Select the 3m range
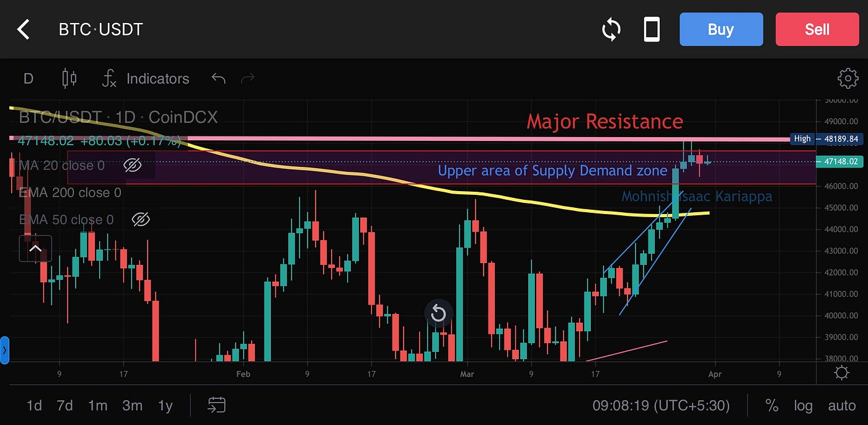Image resolution: width=868 pixels, height=425 pixels. pyautogui.click(x=132, y=406)
